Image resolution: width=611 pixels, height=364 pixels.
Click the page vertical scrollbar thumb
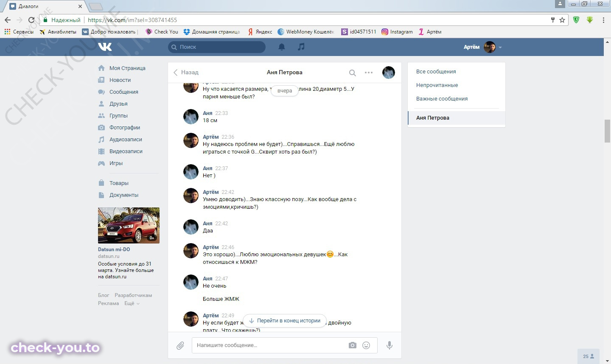(x=608, y=132)
